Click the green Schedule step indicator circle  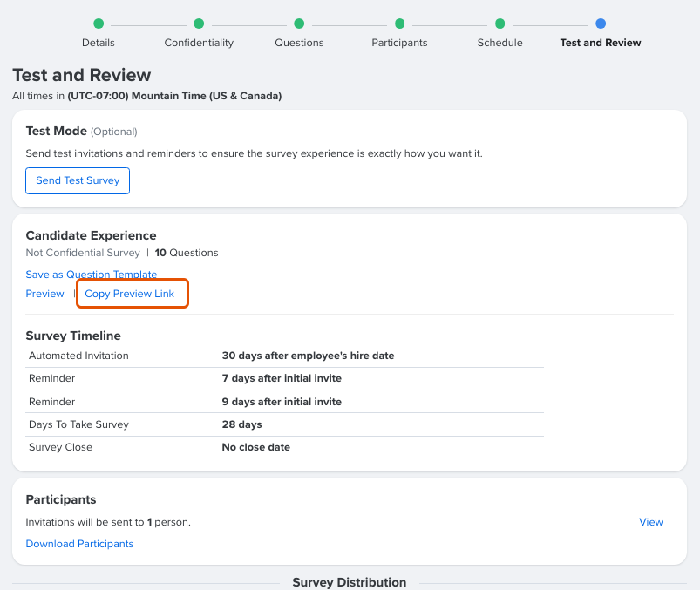tap(500, 25)
